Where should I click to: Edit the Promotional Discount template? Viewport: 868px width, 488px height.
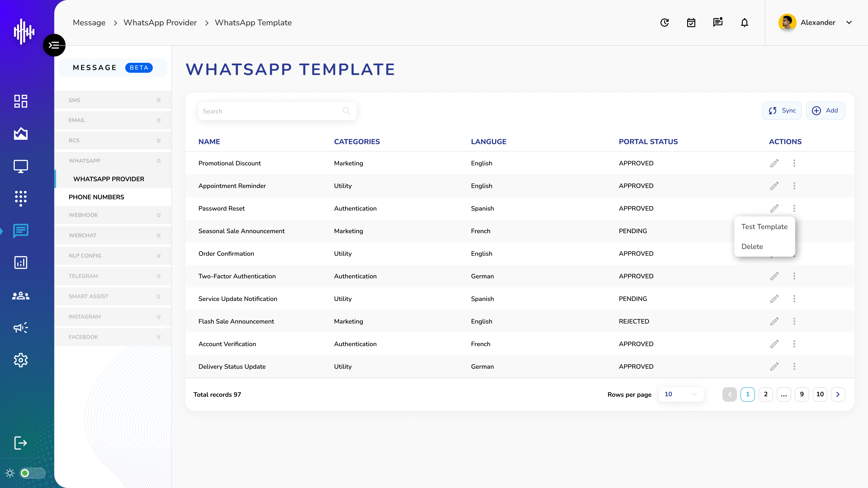click(x=774, y=163)
